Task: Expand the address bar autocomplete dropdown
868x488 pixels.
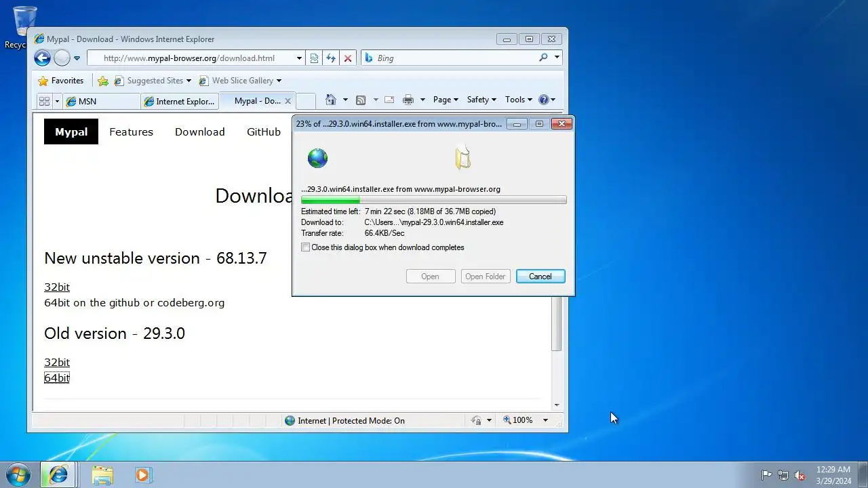Action: [299, 58]
